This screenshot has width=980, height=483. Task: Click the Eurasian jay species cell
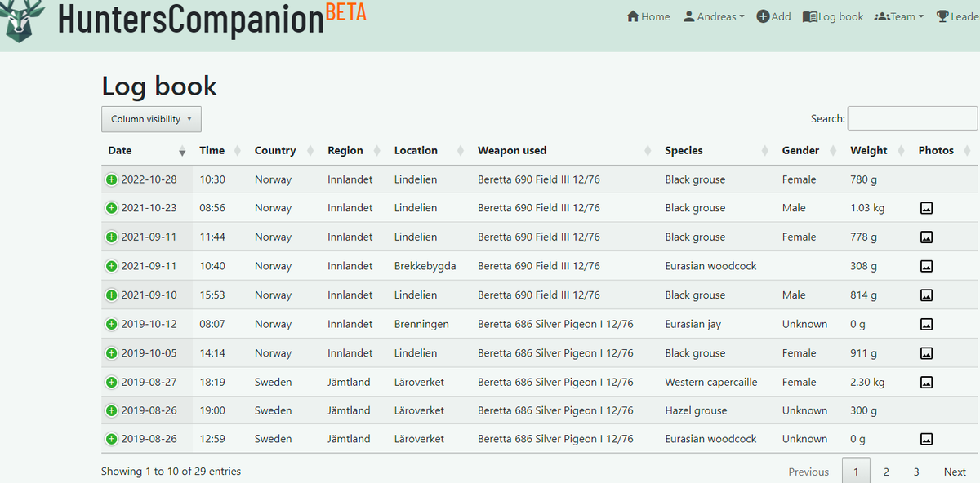[x=693, y=324]
